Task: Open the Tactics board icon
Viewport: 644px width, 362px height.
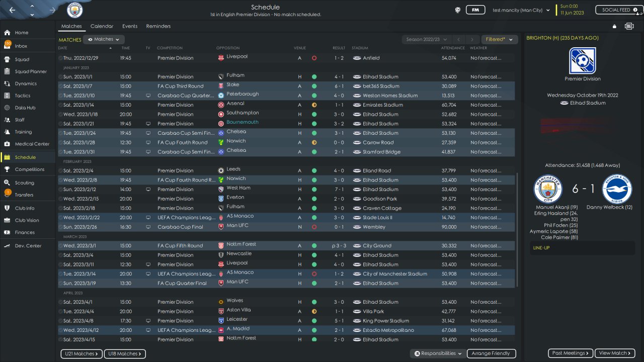Action: coord(7,96)
